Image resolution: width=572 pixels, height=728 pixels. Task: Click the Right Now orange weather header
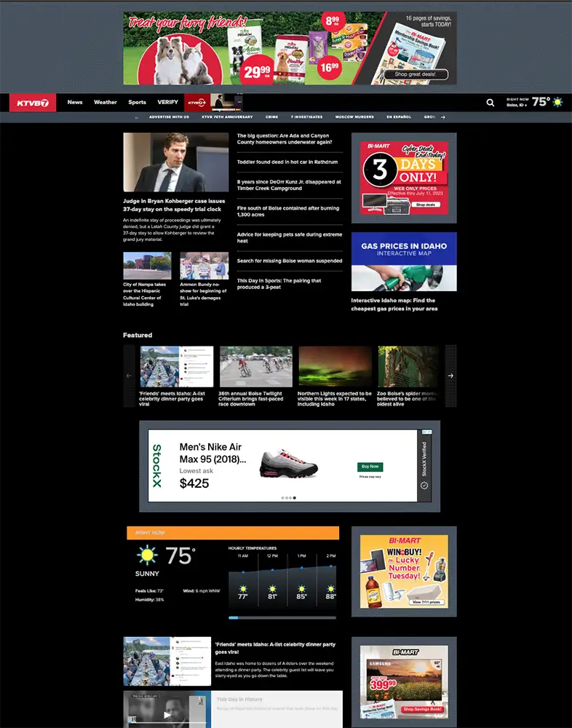pos(233,533)
